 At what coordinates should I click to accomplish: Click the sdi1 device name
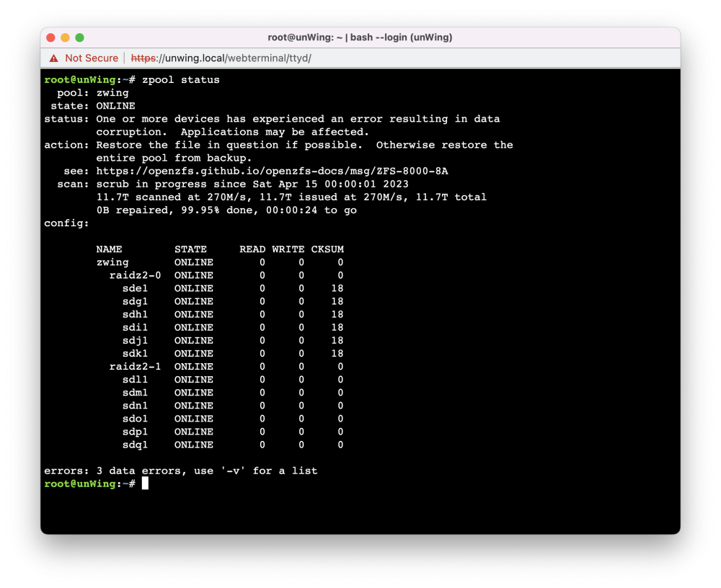(136, 328)
